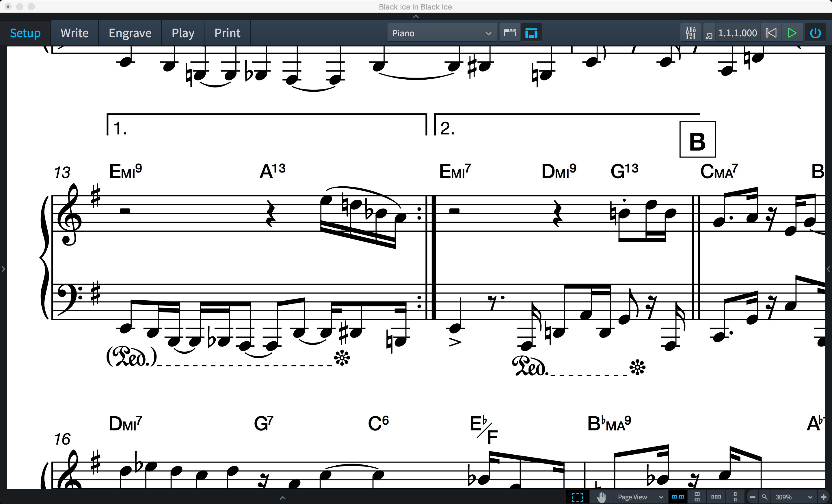The image size is (832, 504).
Task: Select the marquee selection tool
Action: click(x=577, y=497)
